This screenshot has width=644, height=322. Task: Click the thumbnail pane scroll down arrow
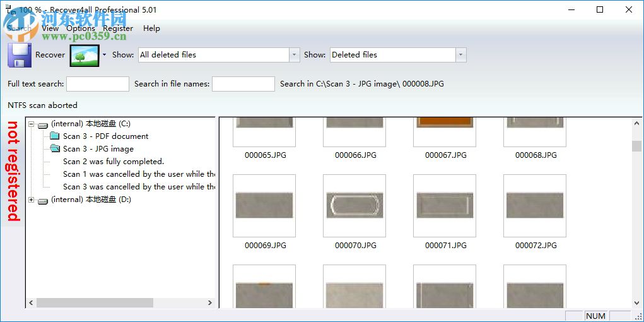636,303
